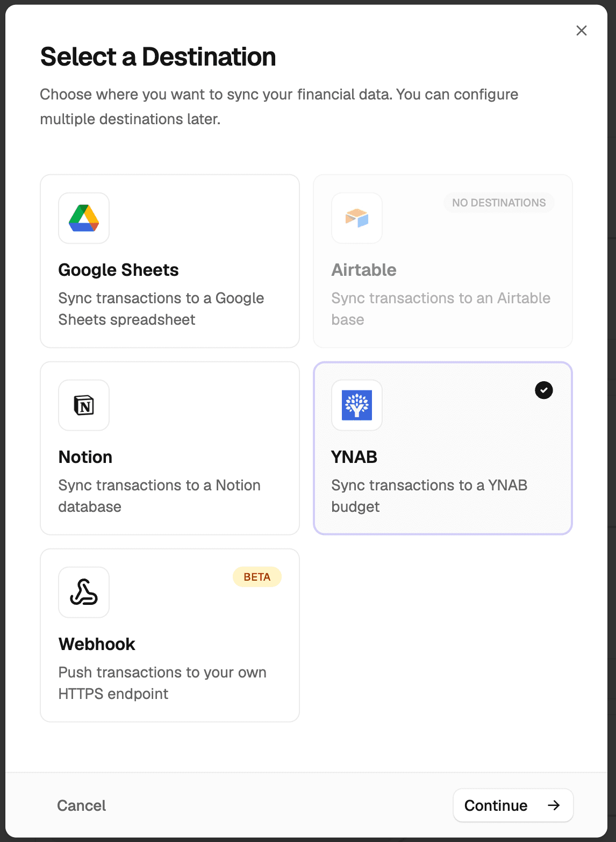This screenshot has width=616, height=842.
Task: Click the arrow icon inside Continue button
Action: (x=554, y=805)
